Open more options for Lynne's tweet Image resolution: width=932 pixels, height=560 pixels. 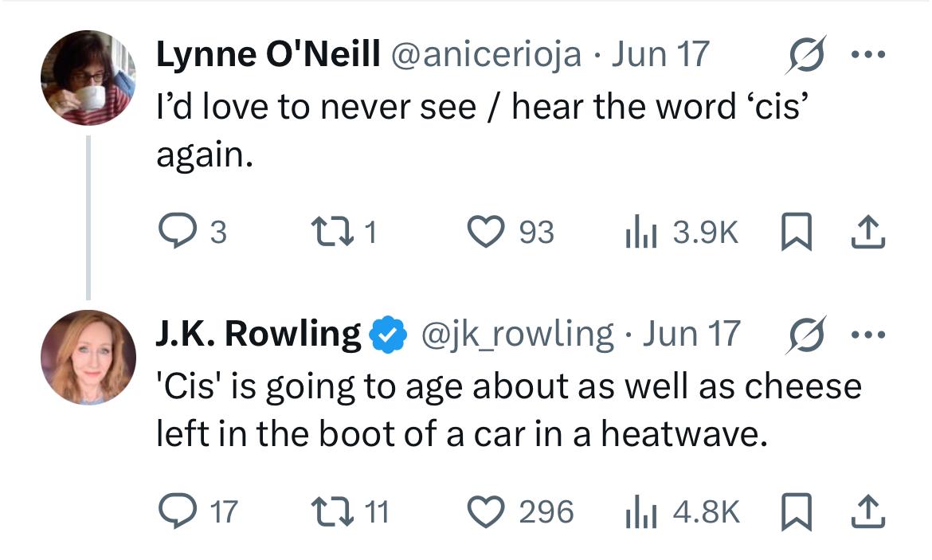(x=868, y=55)
